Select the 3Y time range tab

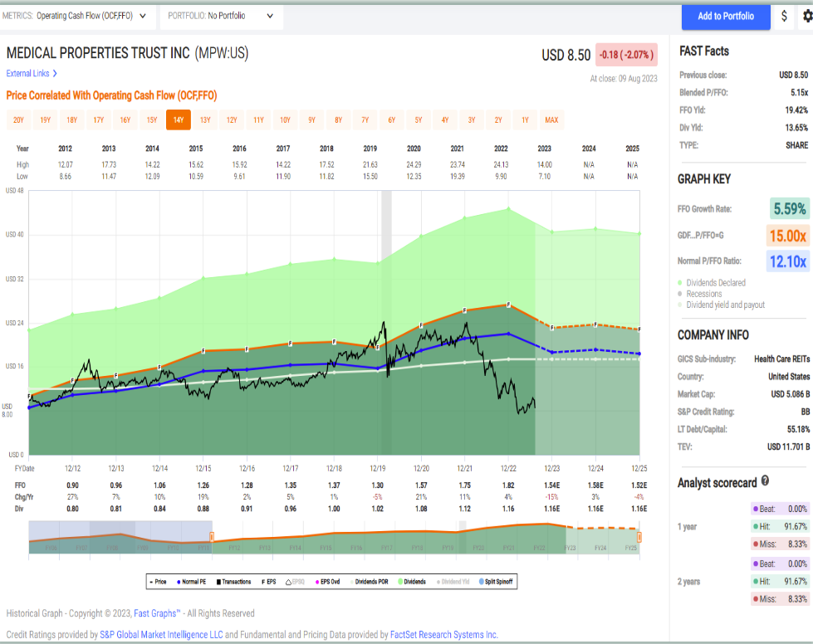(472, 120)
